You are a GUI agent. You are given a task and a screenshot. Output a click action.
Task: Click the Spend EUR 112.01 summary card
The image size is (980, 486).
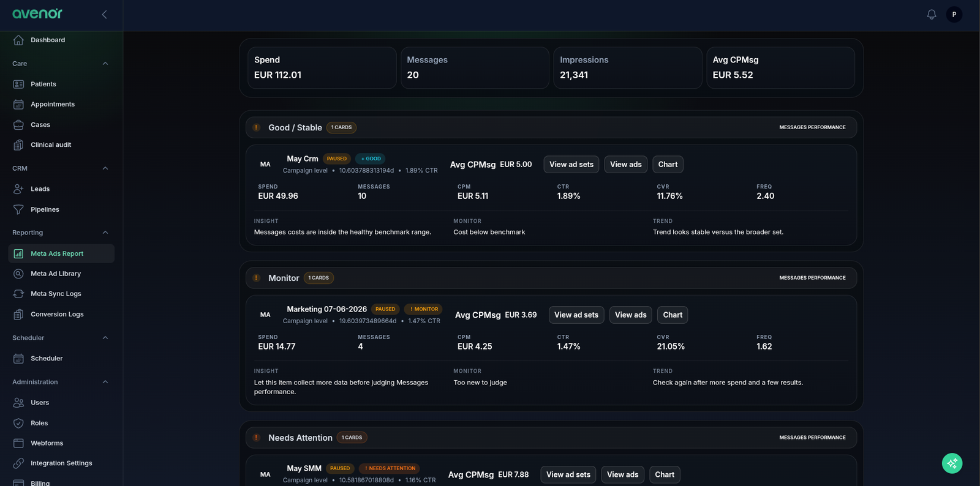pos(322,68)
